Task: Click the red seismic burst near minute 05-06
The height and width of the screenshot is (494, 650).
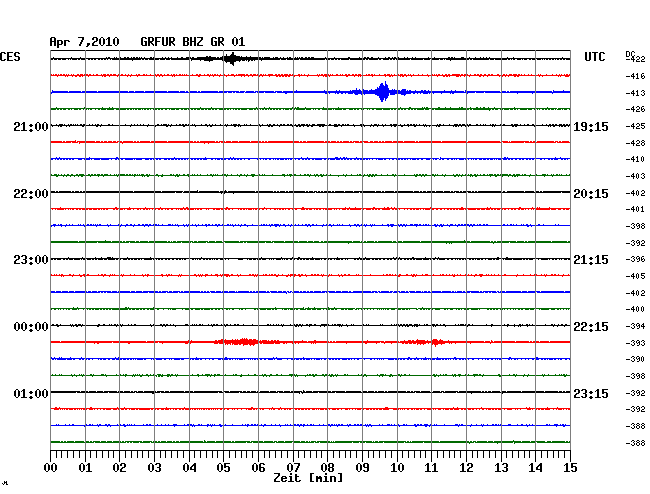Action: pyautogui.click(x=245, y=342)
